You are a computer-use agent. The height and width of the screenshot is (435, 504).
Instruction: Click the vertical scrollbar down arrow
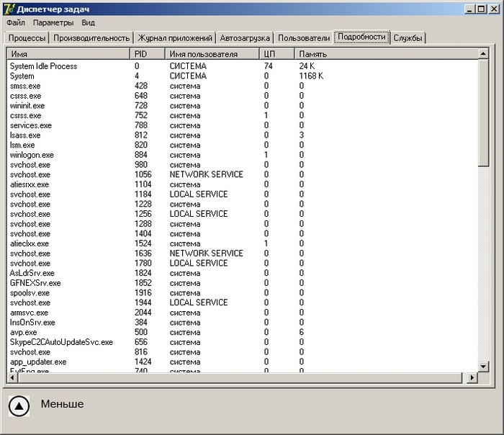click(x=484, y=367)
